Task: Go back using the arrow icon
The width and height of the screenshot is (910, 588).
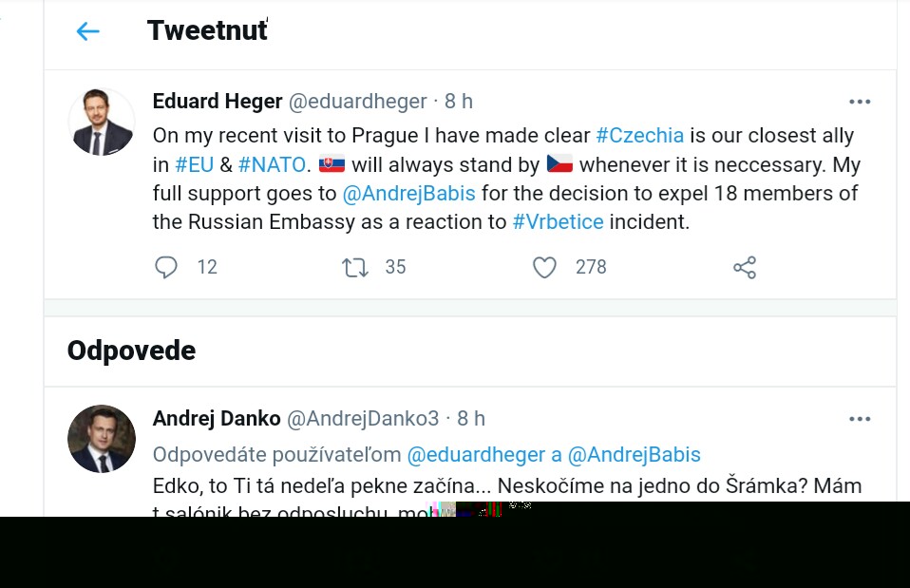Action: [x=87, y=31]
